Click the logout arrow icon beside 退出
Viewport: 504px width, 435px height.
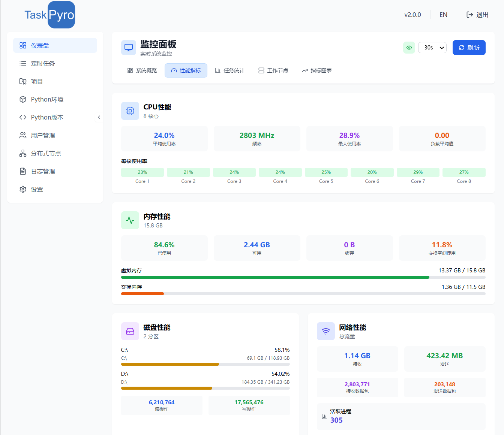point(469,15)
